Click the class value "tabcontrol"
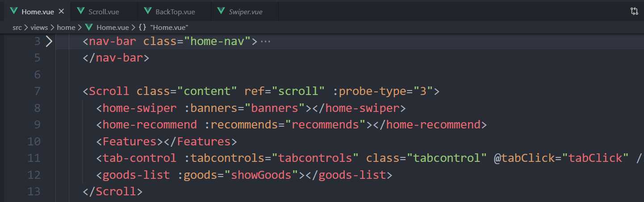This screenshot has width=644, height=202. point(447,158)
